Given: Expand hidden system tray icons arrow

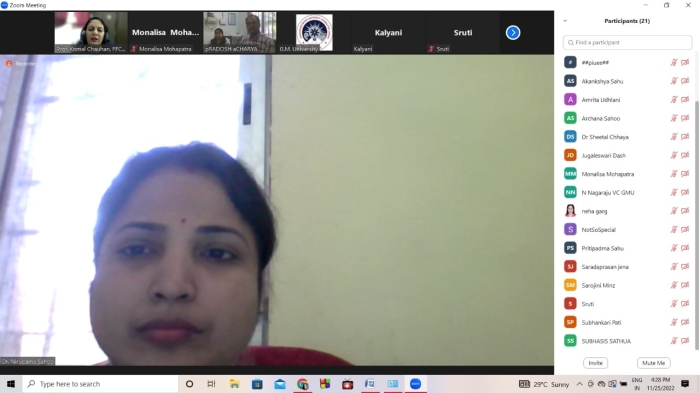Looking at the screenshot, I should 579,384.
